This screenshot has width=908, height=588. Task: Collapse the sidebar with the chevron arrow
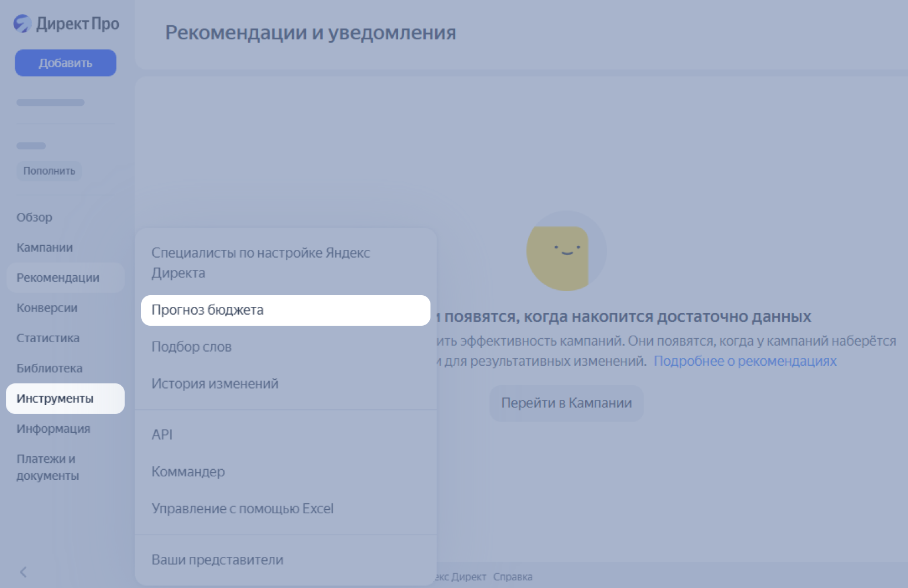pos(24,571)
